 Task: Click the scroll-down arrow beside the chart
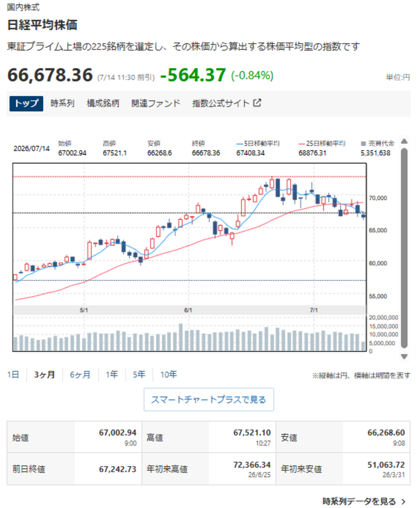click(404, 356)
